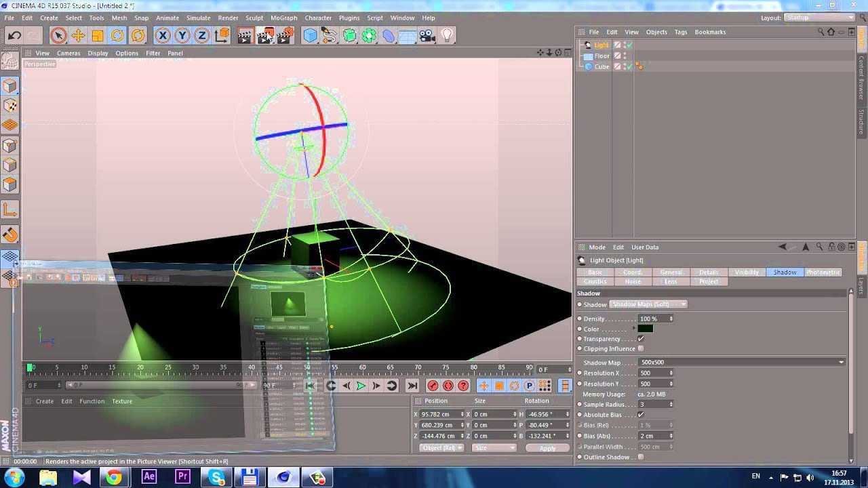Select the Cube object in Object Manager
Image resolution: width=868 pixels, height=488 pixels.
click(602, 66)
